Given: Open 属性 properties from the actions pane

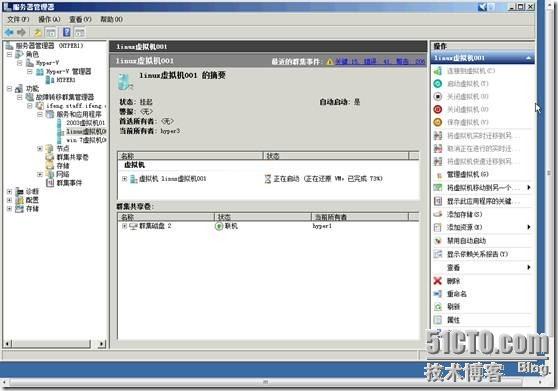Looking at the screenshot, I should pos(453,320).
